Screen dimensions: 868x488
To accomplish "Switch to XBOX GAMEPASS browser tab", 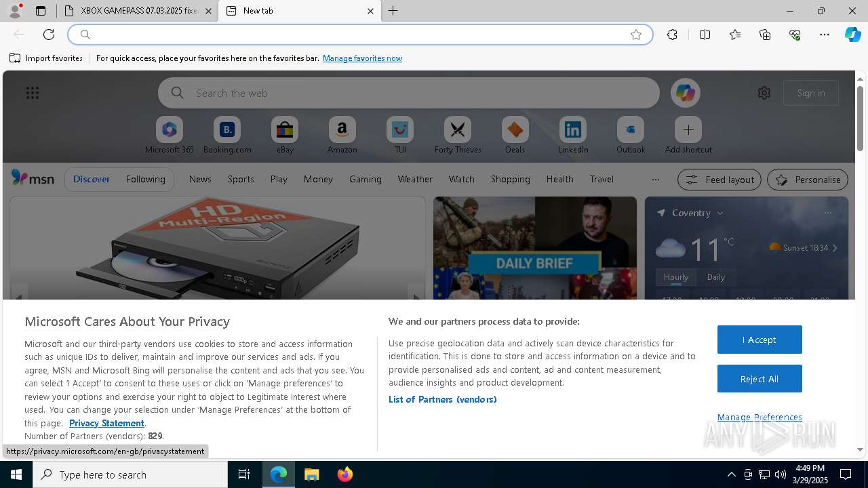I will click(138, 11).
